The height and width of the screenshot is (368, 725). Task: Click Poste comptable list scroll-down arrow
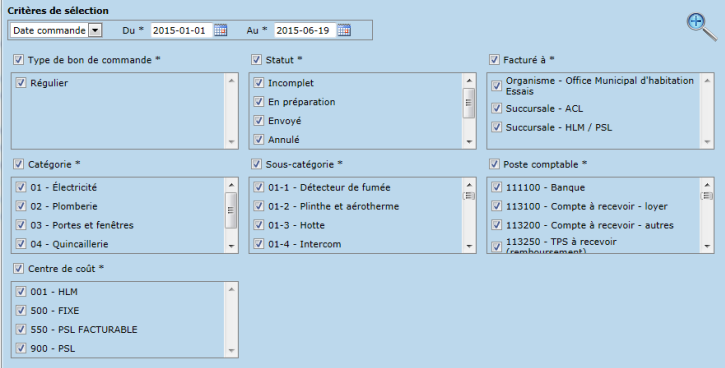point(707,246)
